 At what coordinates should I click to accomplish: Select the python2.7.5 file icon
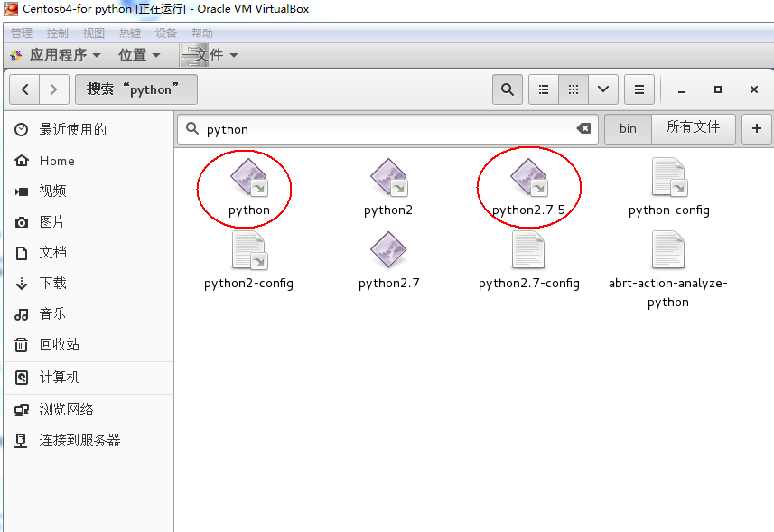click(528, 177)
